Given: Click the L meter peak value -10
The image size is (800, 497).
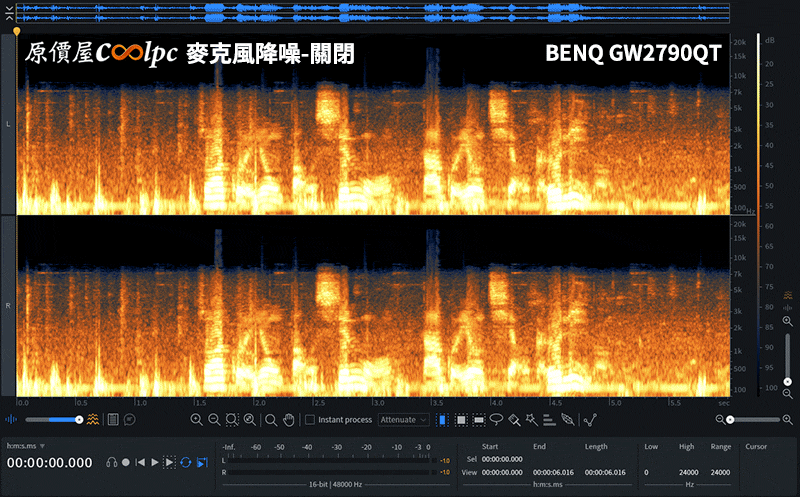Looking at the screenshot, I should pyautogui.click(x=445, y=461).
